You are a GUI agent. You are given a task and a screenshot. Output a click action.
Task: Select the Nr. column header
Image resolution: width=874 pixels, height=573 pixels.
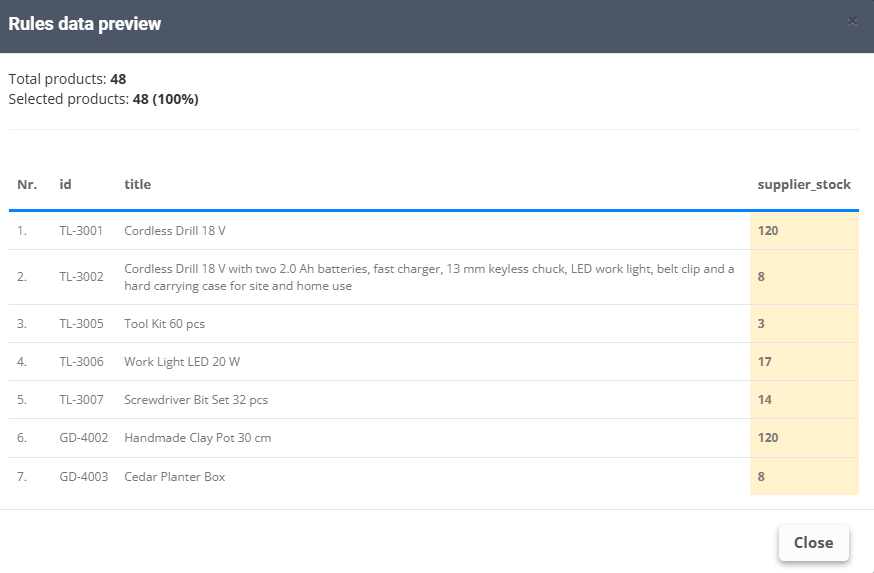[x=27, y=184]
